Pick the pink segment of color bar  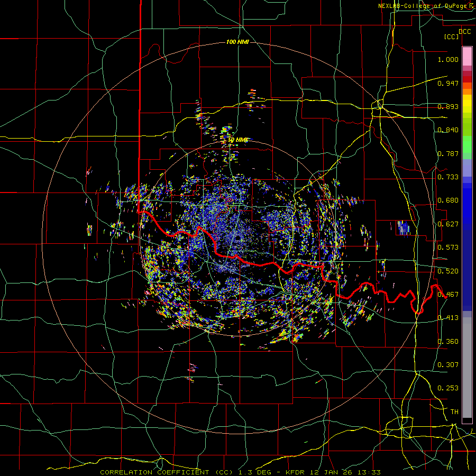467,56
